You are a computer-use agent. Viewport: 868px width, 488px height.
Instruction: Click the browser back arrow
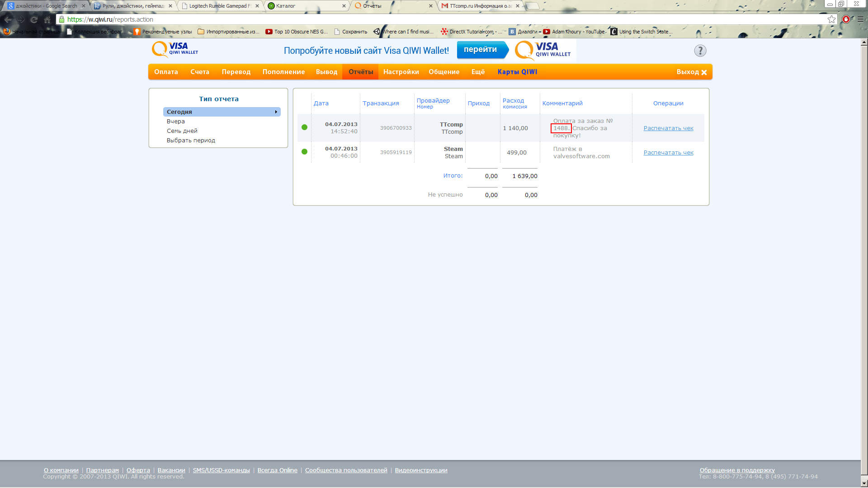[x=8, y=19]
